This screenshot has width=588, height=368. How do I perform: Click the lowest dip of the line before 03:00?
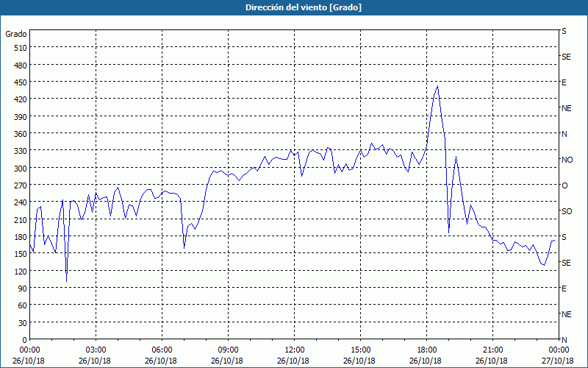coord(66,281)
